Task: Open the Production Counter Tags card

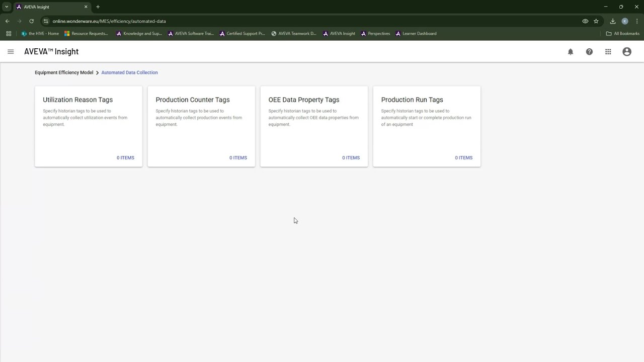Action: pos(201,126)
